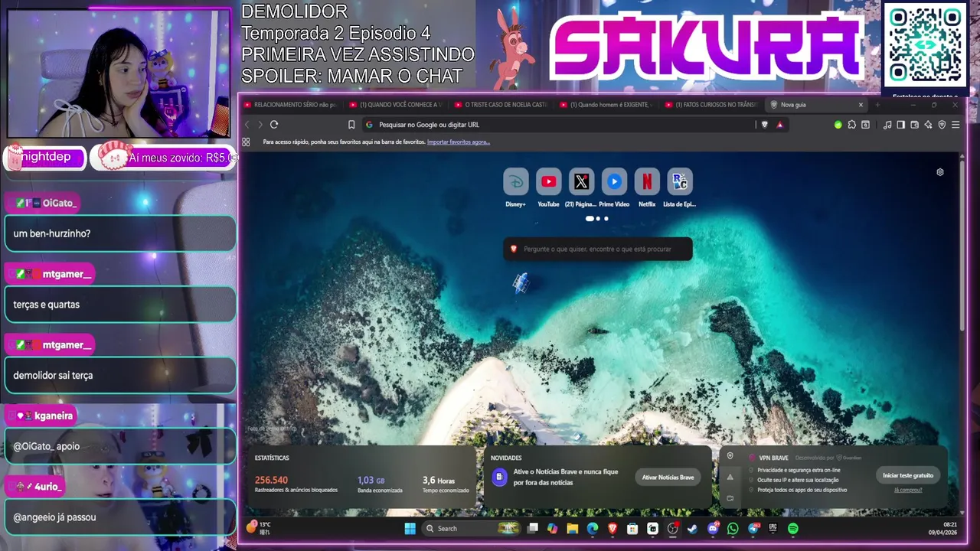
Task: Open the Brave Wallet icon
Action: (x=915, y=125)
